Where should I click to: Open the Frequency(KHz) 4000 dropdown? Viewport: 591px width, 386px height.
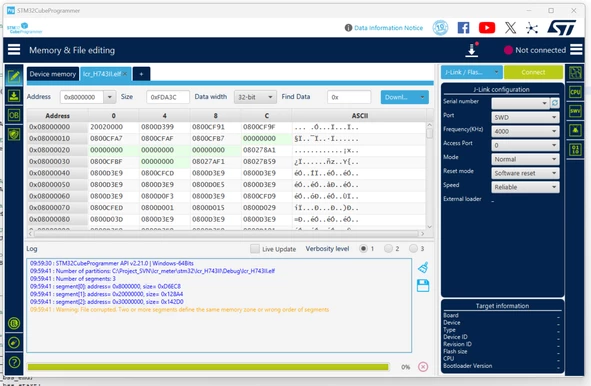coord(525,131)
